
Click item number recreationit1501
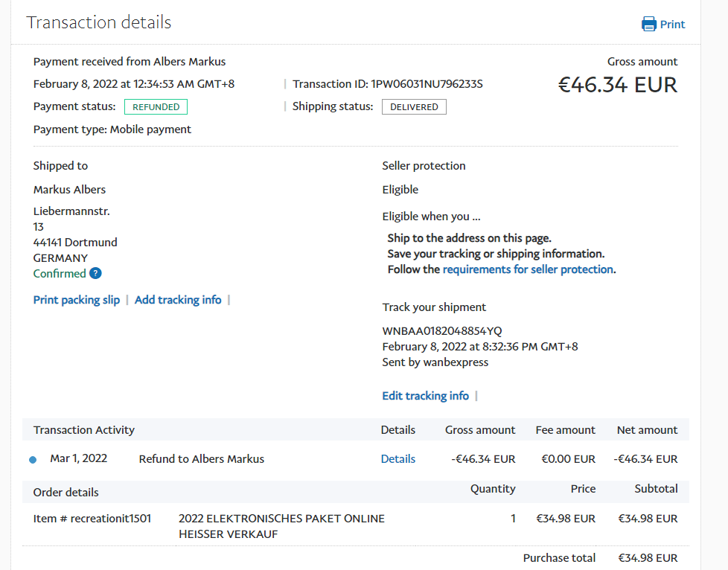coord(92,518)
